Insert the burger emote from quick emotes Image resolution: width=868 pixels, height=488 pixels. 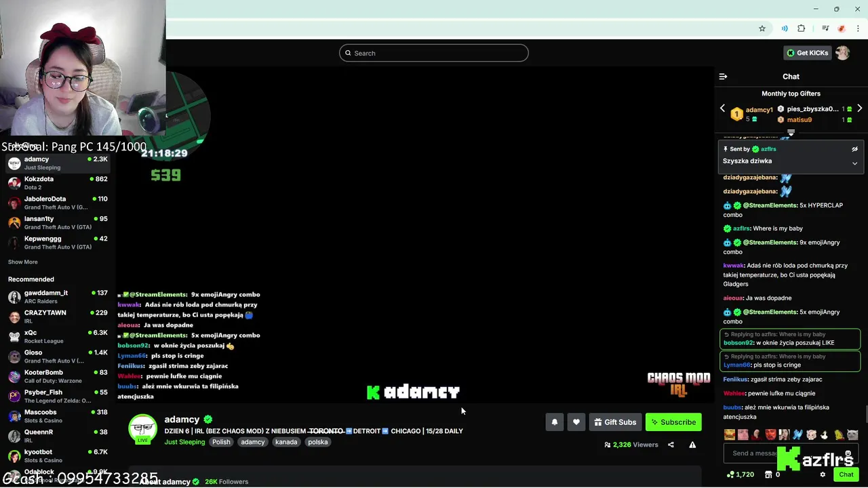coord(730,434)
